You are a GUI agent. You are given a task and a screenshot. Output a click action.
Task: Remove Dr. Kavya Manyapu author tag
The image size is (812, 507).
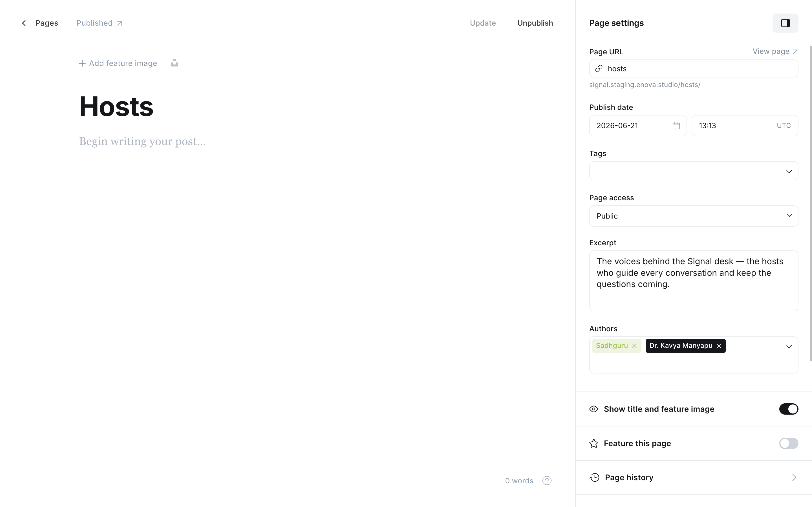click(719, 346)
